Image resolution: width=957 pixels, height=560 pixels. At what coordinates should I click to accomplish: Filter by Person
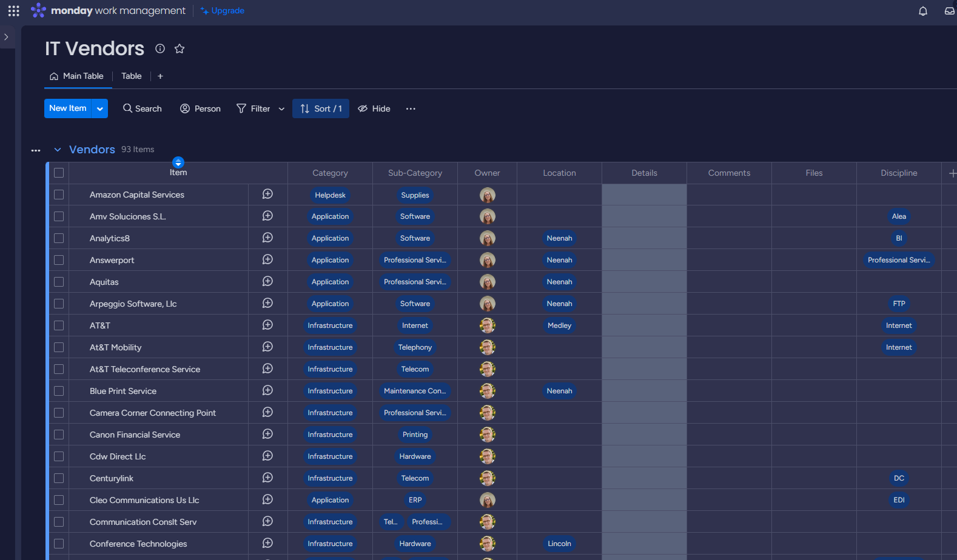(200, 108)
